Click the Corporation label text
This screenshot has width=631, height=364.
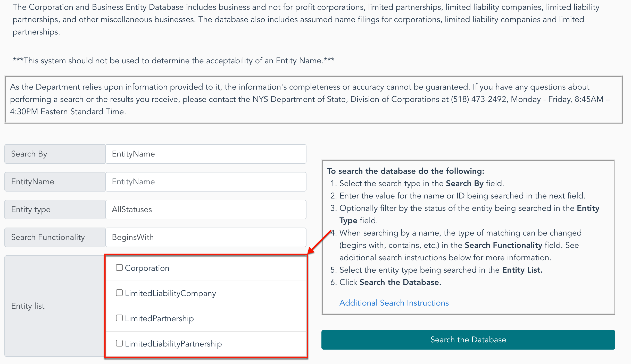[x=147, y=268]
